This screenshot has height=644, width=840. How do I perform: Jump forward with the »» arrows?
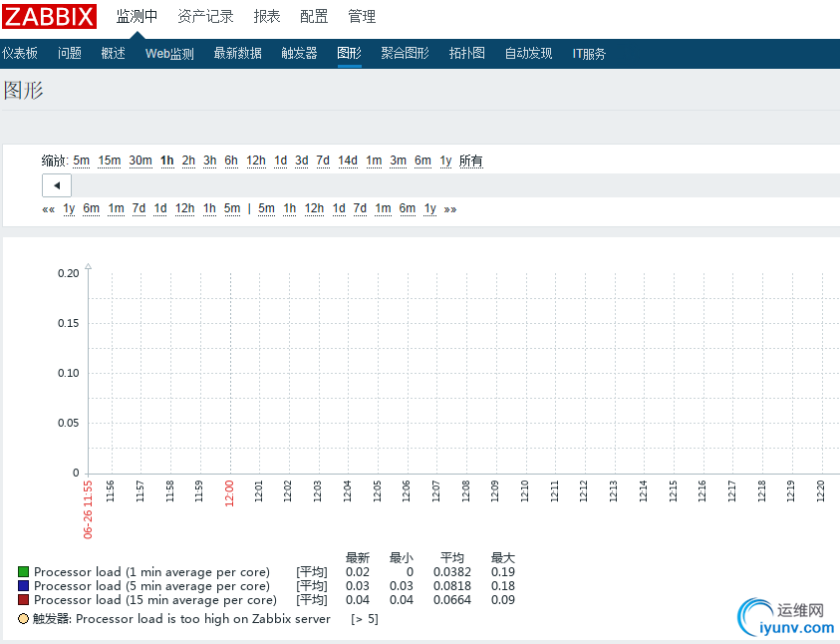point(450,208)
